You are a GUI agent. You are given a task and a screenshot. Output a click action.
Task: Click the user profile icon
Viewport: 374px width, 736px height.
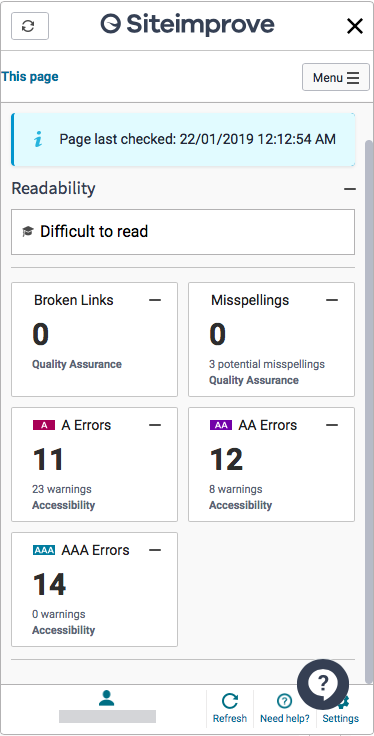click(x=107, y=698)
